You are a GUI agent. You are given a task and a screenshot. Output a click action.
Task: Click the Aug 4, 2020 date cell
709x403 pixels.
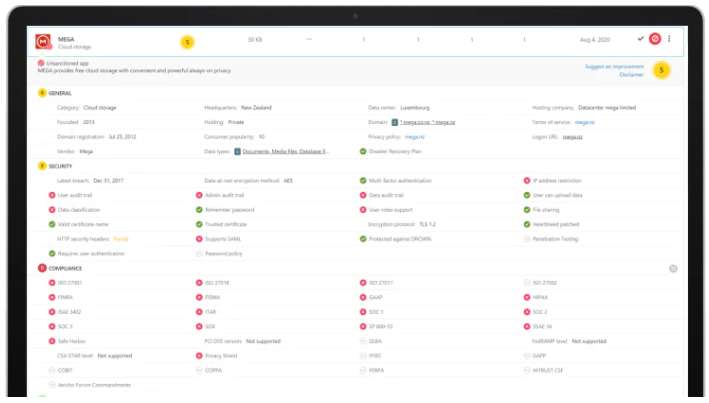[x=595, y=40]
